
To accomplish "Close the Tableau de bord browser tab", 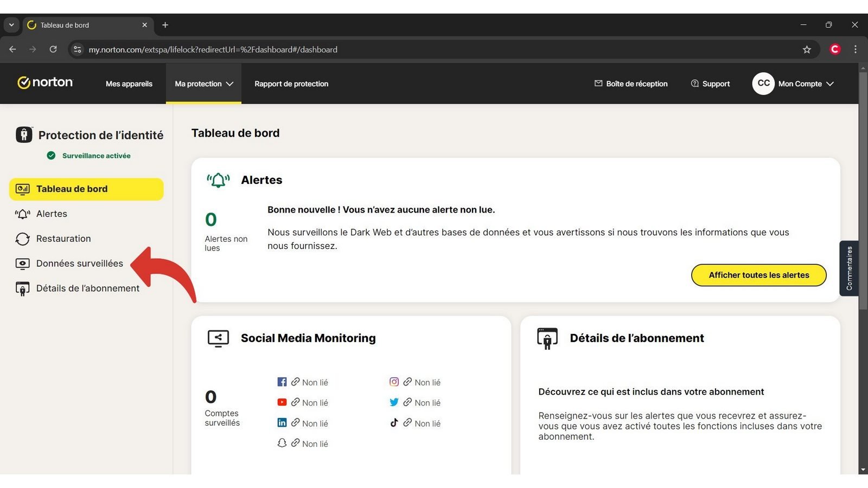I will click(x=145, y=25).
